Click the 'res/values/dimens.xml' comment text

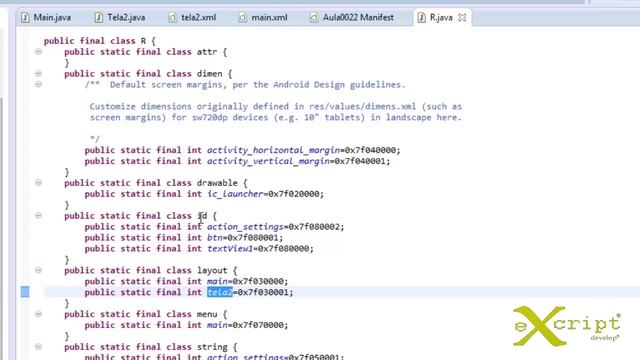click(362, 107)
